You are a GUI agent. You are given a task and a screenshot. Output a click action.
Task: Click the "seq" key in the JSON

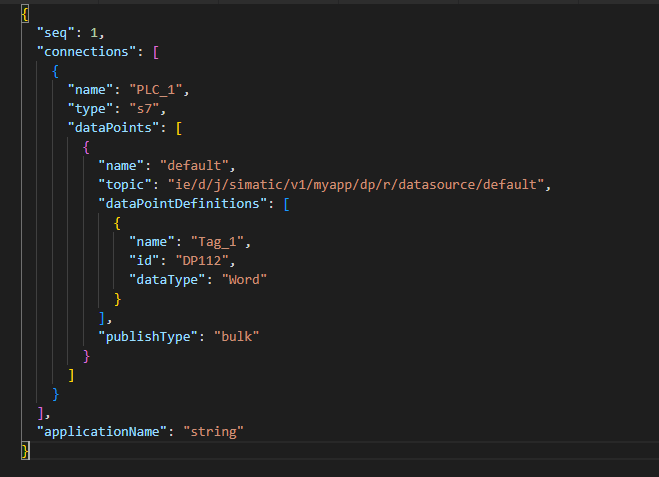pos(56,32)
